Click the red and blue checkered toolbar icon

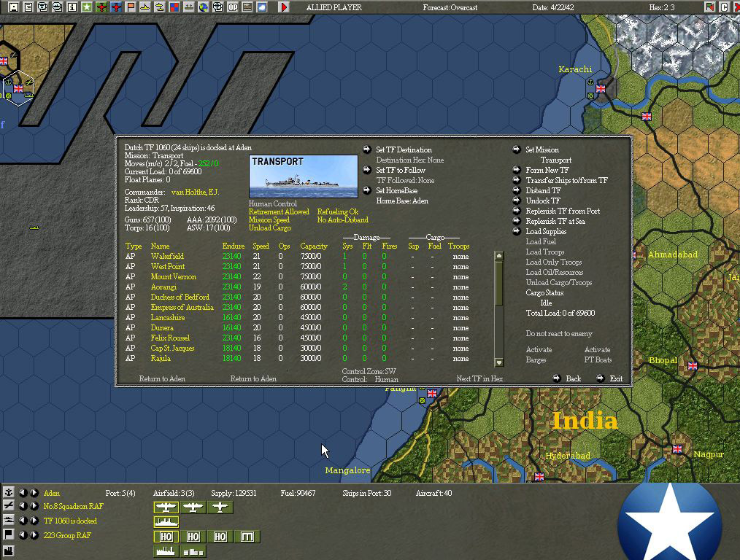[174, 7]
